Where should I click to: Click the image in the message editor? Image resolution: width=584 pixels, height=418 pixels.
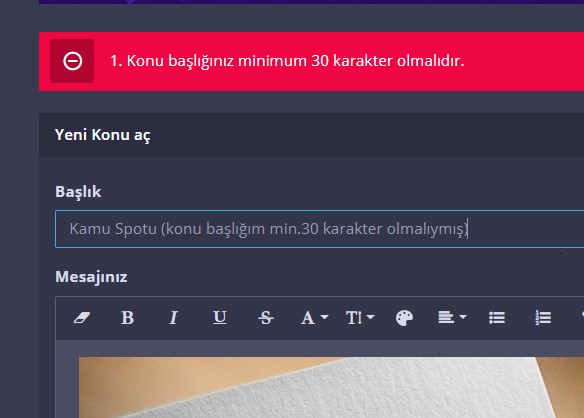(331, 387)
